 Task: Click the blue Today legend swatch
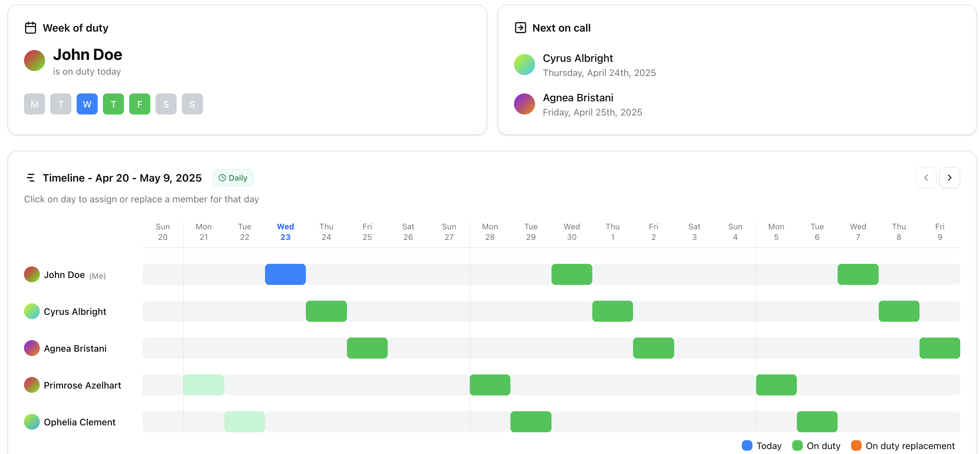(747, 446)
